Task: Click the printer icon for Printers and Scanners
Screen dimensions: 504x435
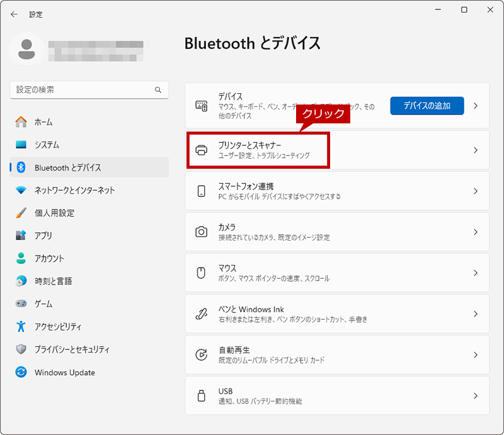Action: pyautogui.click(x=202, y=150)
